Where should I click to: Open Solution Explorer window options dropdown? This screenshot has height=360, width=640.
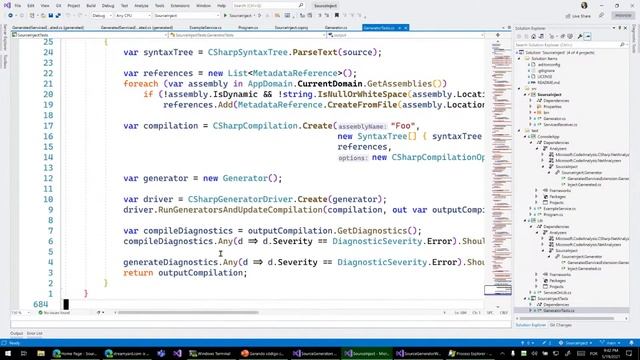[x=614, y=28]
